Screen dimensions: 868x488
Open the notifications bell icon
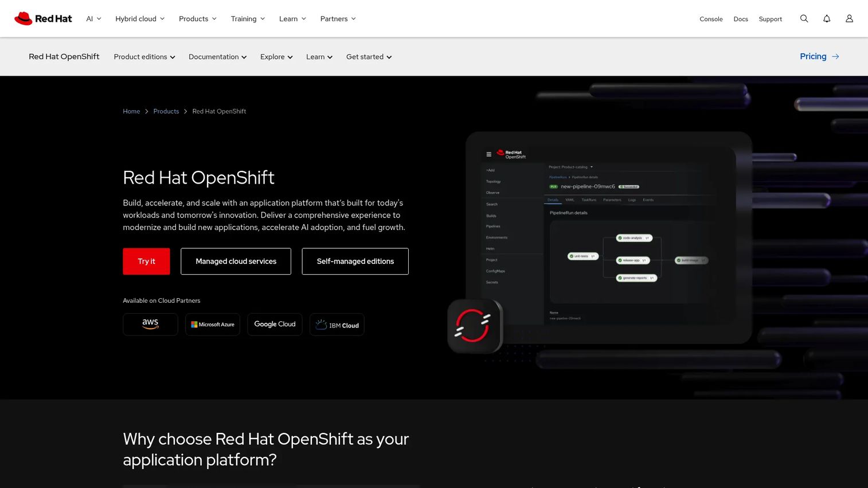[x=827, y=18]
